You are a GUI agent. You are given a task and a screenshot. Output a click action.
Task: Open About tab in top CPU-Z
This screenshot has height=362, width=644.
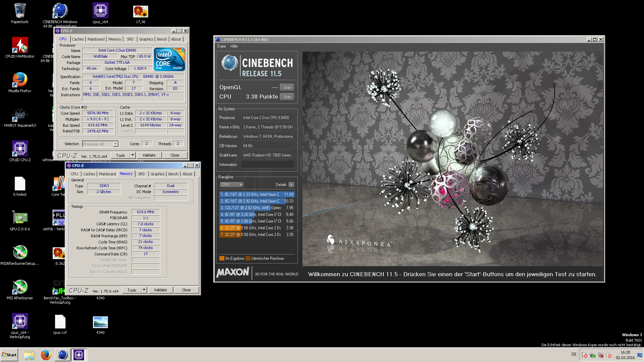(x=176, y=39)
